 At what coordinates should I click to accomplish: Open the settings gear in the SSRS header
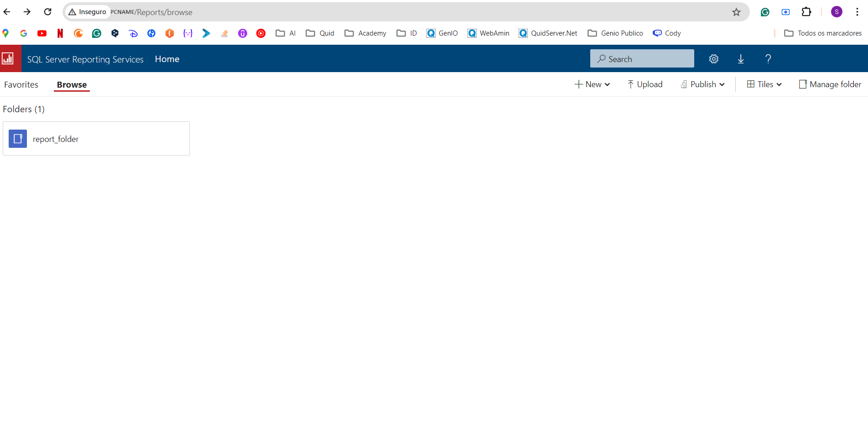(714, 59)
